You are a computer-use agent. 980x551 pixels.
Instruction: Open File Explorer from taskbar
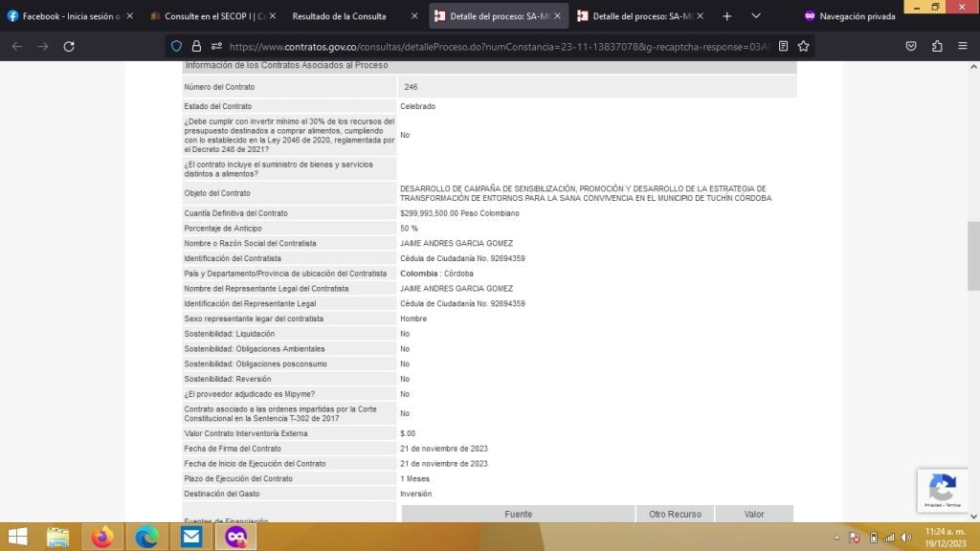point(58,537)
